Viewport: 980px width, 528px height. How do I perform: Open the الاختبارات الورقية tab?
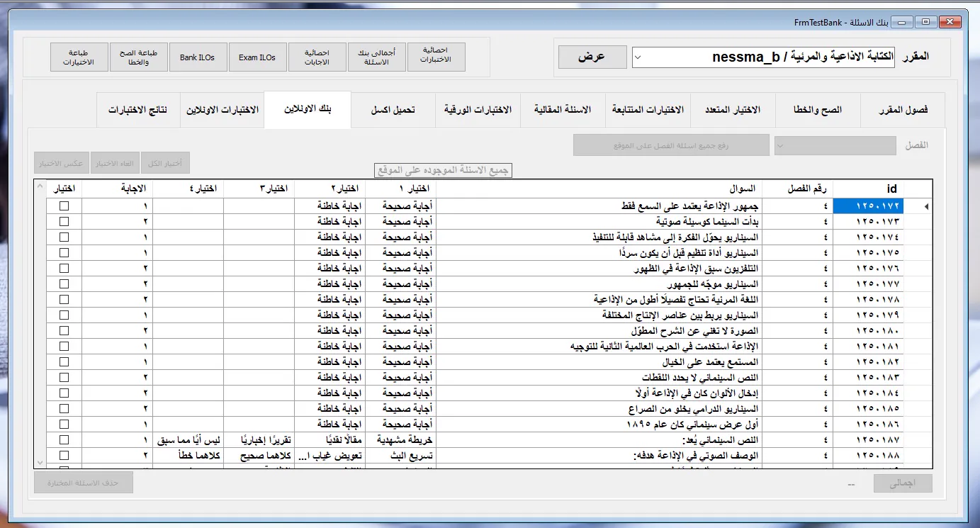[x=478, y=110]
